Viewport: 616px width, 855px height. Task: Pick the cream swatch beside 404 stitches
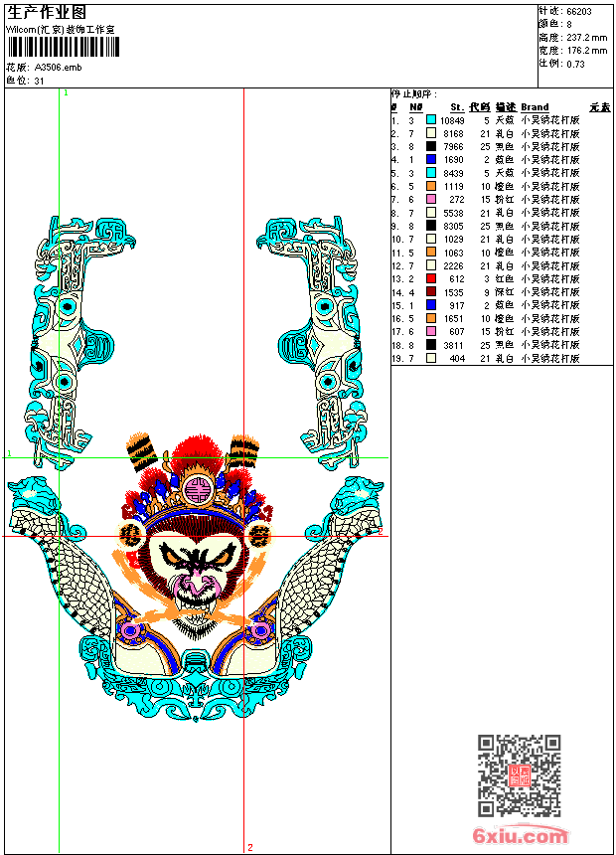(x=431, y=358)
